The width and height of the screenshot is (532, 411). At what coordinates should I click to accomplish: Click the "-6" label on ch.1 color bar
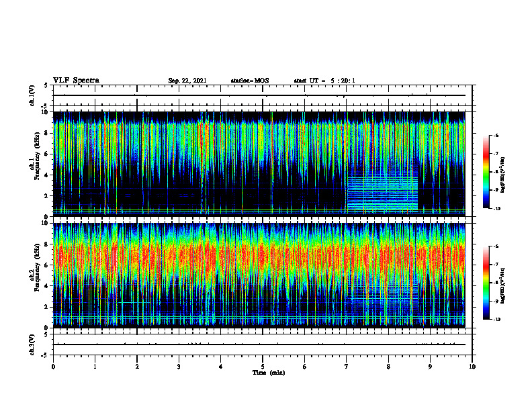496,135
